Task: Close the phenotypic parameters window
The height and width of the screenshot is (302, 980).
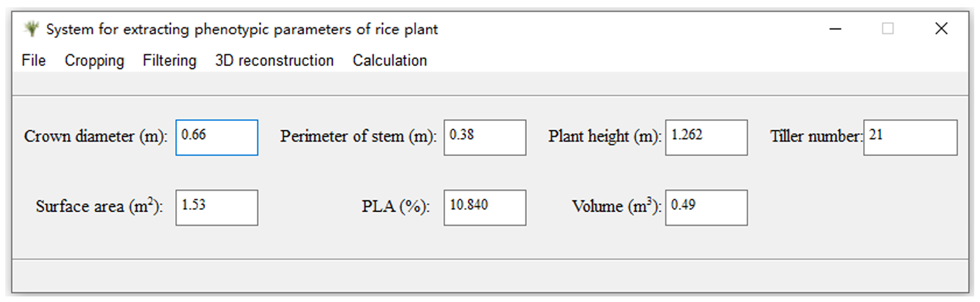Action: [941, 29]
